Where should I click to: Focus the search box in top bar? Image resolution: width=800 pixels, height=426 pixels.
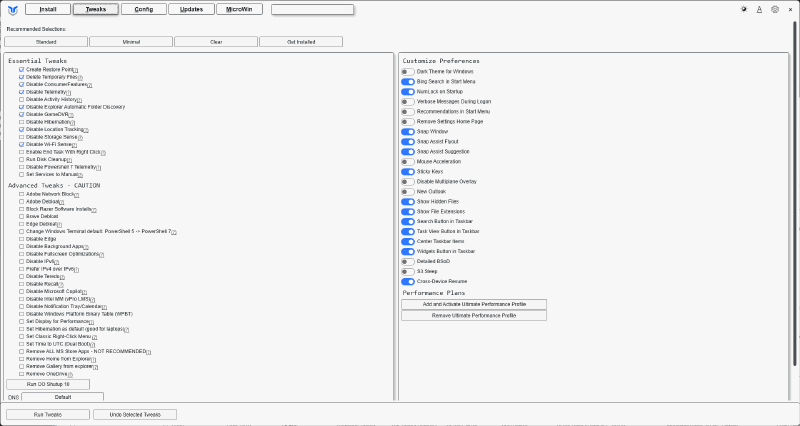[x=312, y=9]
